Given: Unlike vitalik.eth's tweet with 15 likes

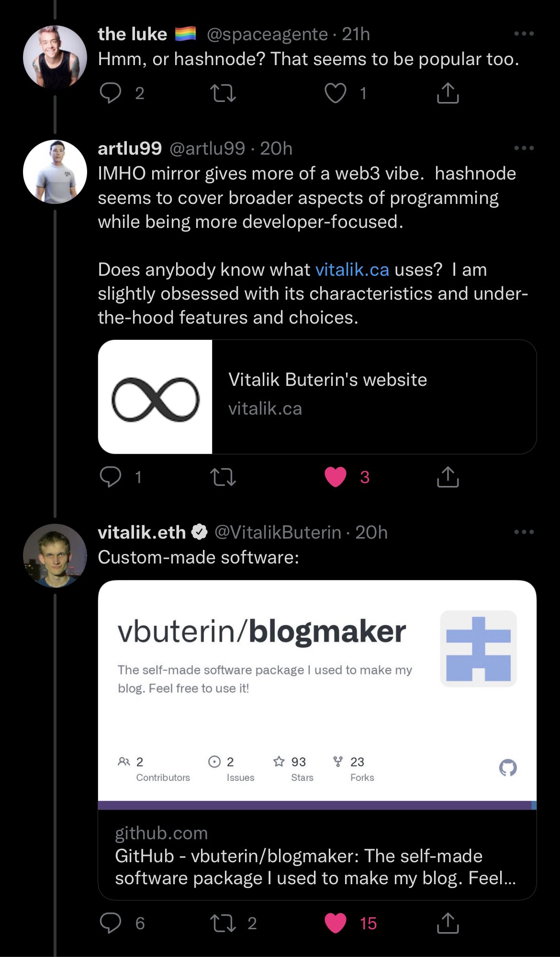Looking at the screenshot, I should (336, 923).
